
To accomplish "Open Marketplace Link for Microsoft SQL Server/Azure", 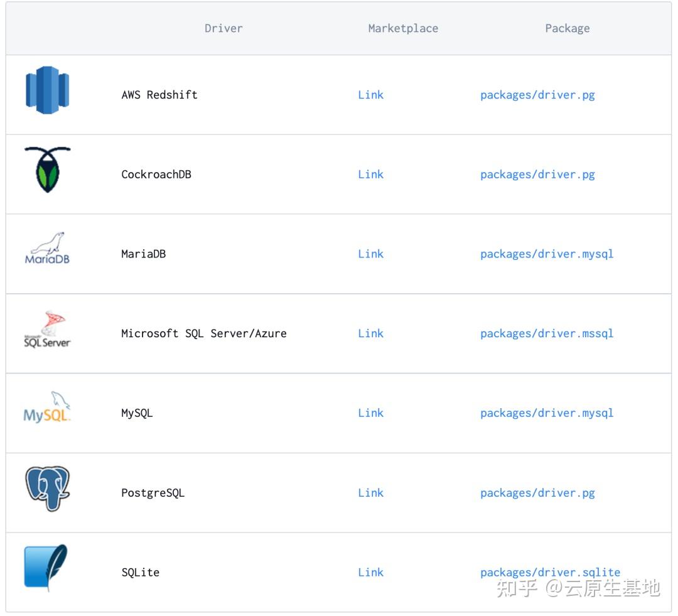I will pyautogui.click(x=370, y=333).
